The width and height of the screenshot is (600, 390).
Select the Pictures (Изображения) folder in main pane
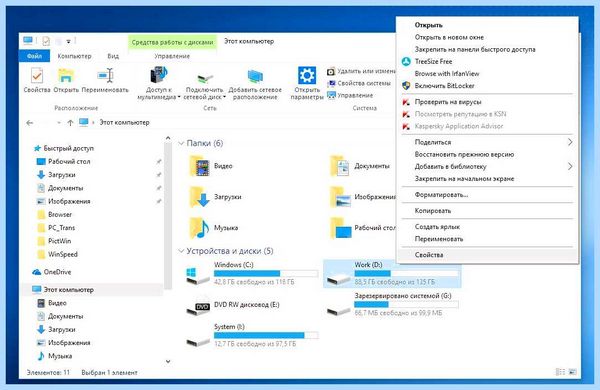[363, 197]
